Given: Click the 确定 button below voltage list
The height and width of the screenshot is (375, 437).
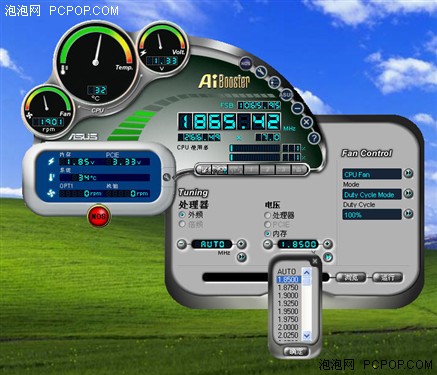Looking at the screenshot, I should [x=296, y=351].
